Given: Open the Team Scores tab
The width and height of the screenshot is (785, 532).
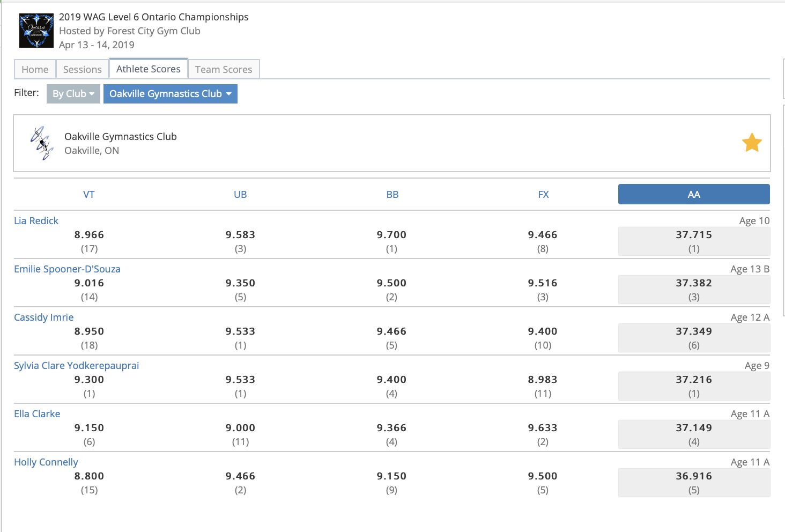Looking at the screenshot, I should pos(224,69).
